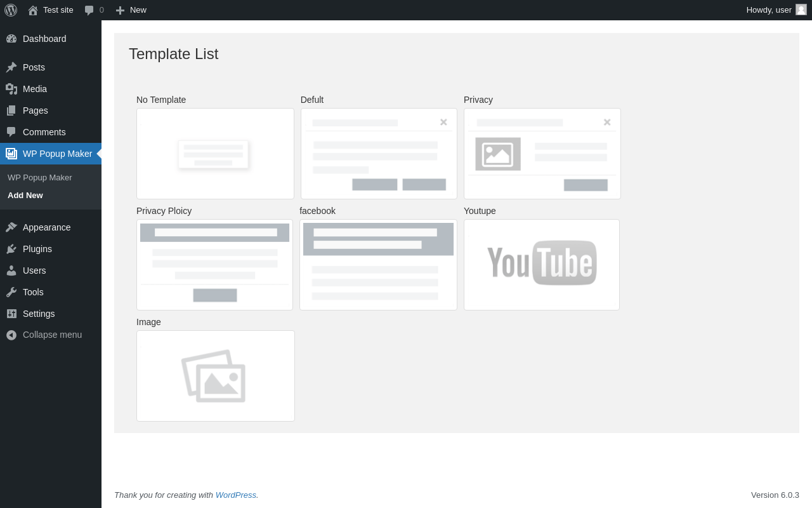The width and height of the screenshot is (812, 508).
Task: Open the comments bubble icon in admin bar
Action: (x=89, y=10)
